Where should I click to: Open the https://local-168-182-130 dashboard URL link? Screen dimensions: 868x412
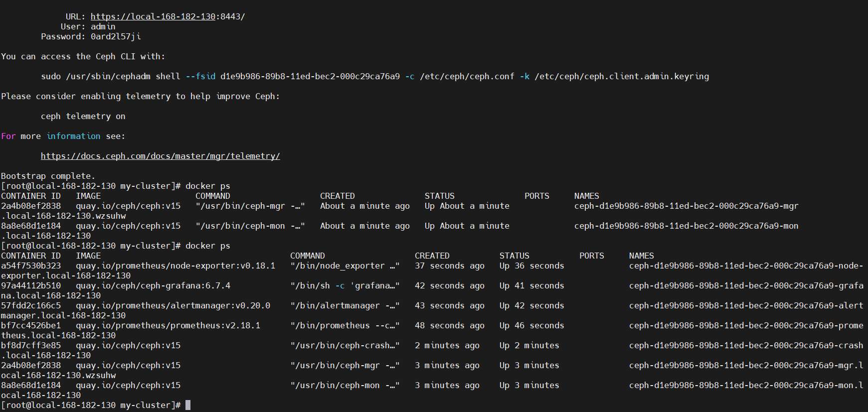153,16
